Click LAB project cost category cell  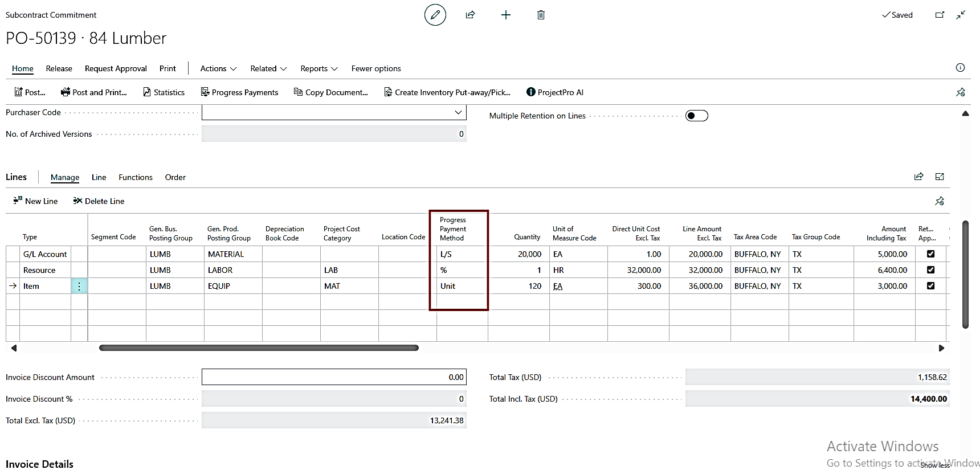(349, 270)
